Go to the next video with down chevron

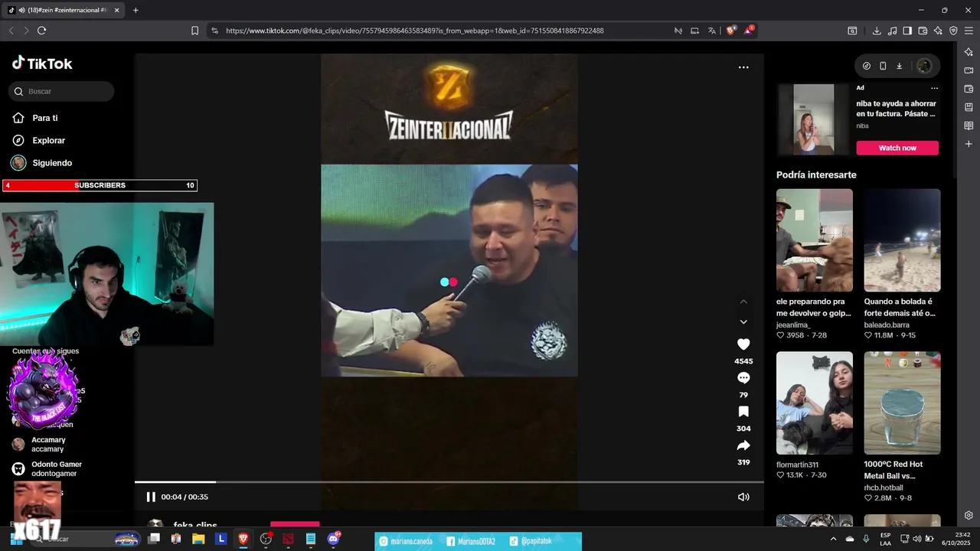coord(743,322)
